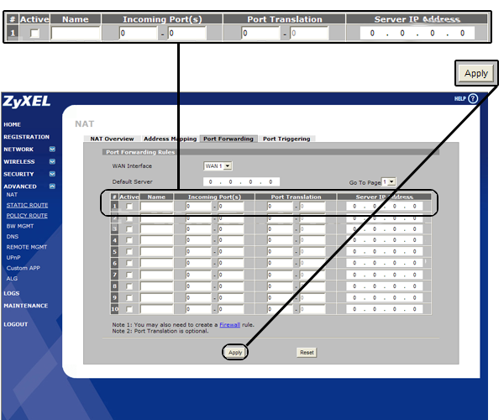Viewport: 504px width, 420px height.
Task: Click the ZyXEL logo
Action: [x=26, y=102]
